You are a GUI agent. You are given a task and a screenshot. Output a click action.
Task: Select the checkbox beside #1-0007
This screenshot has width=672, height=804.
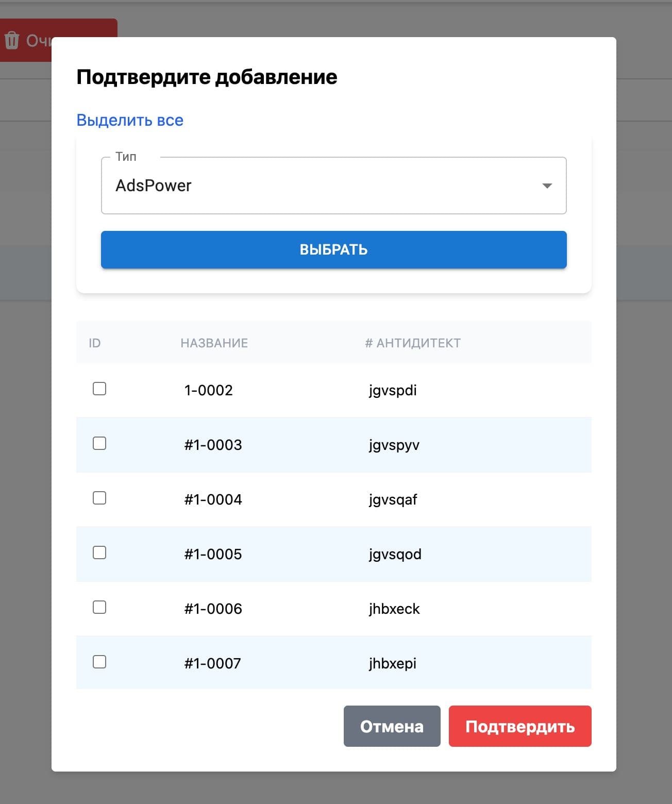pos(99,662)
